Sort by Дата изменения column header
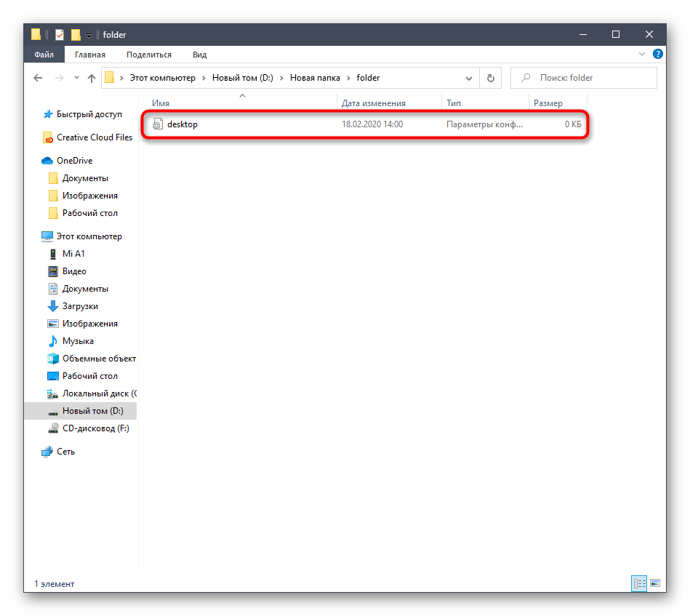Screen dimensions: 690x616 pos(374,103)
